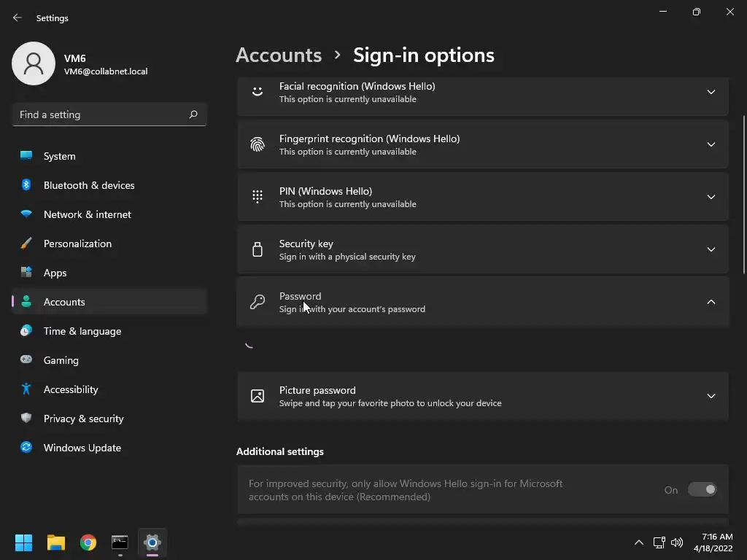Click the VM6 user avatar picture
This screenshot has width=747, height=560.
click(34, 63)
